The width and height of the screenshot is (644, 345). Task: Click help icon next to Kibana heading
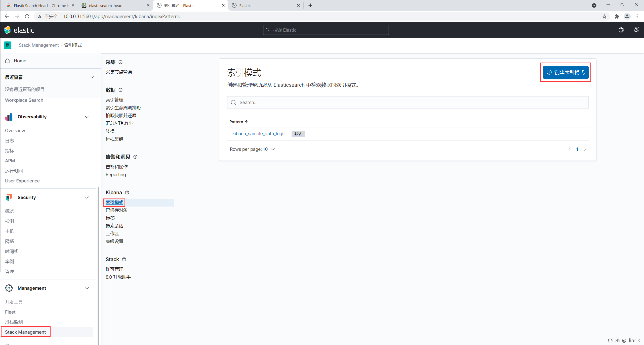(127, 192)
